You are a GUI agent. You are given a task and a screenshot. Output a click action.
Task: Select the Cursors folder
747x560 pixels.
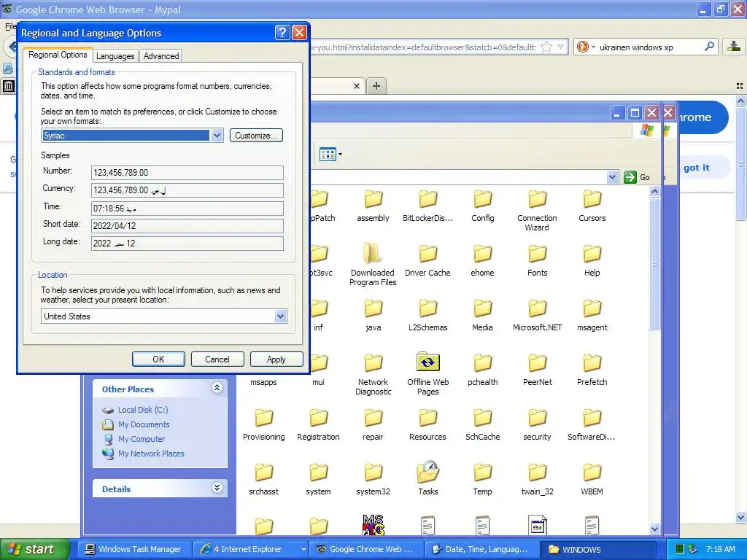pyautogui.click(x=592, y=206)
